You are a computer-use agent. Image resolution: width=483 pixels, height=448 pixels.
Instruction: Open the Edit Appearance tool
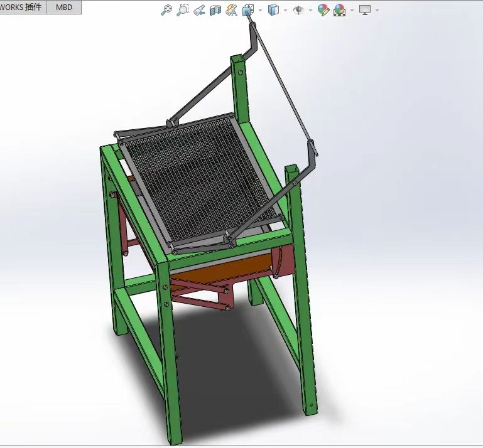323,10
